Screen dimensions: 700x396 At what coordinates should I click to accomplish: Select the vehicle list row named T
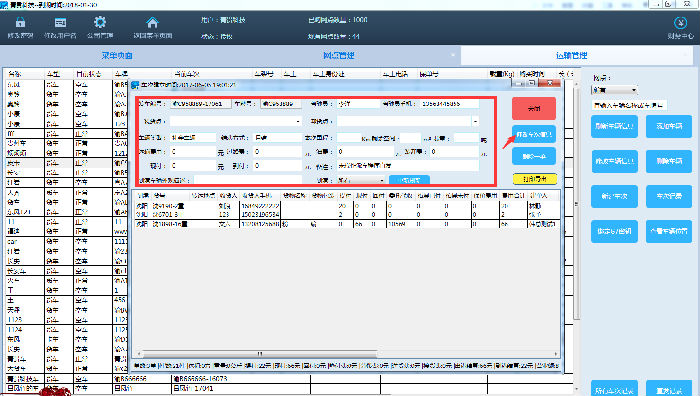67,290
